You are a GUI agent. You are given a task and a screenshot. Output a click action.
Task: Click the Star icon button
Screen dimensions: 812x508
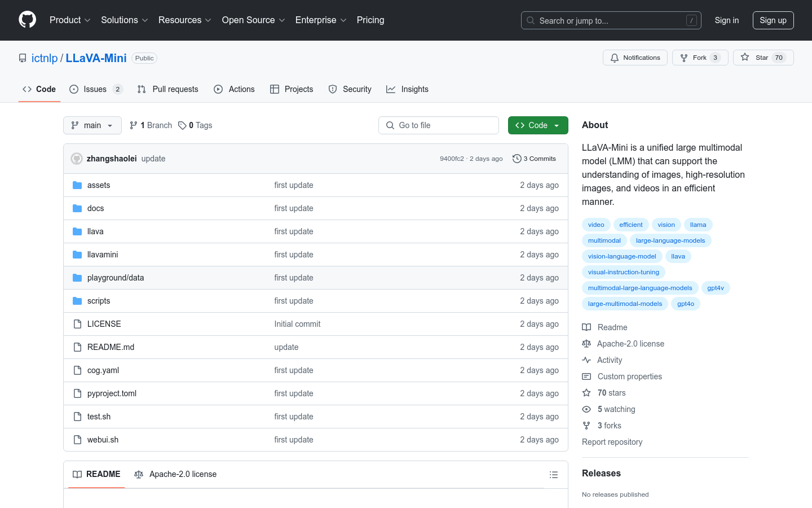pyautogui.click(x=745, y=57)
